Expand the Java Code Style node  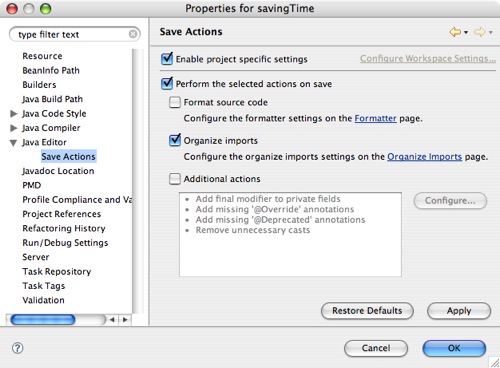14,114
